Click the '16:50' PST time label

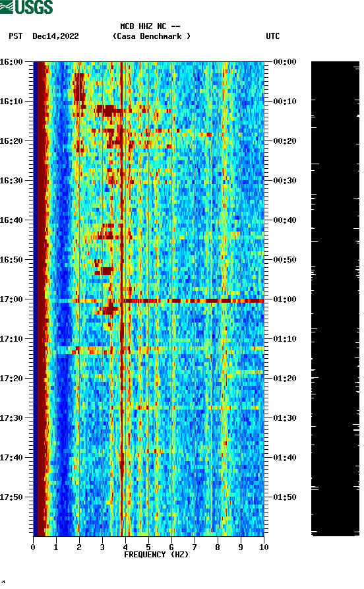[11, 260]
